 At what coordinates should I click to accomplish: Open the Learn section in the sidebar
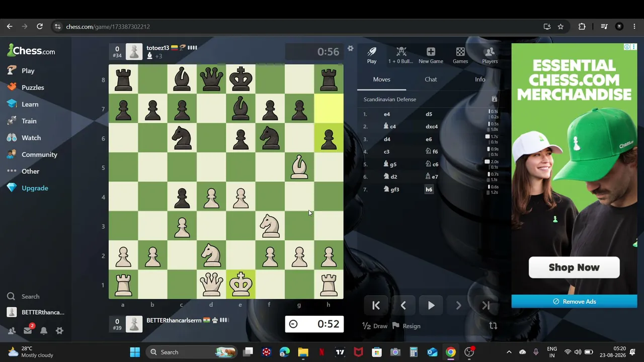[23, 104]
